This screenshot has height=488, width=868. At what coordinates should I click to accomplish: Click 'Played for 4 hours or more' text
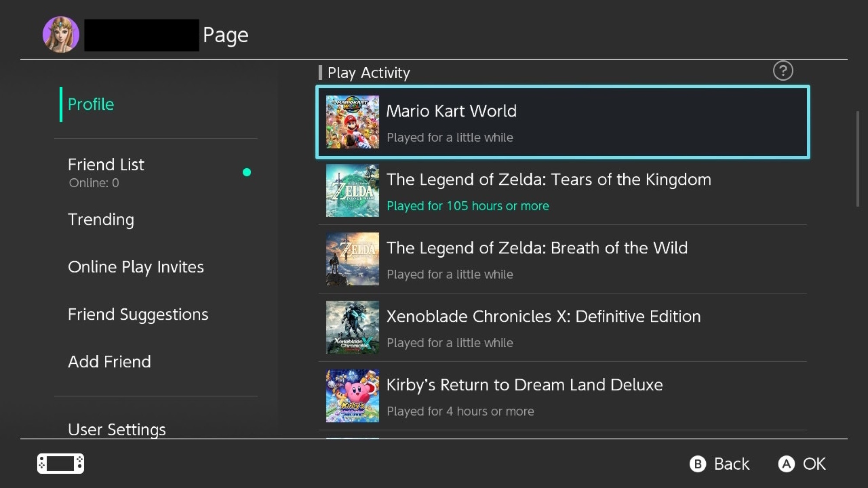(x=460, y=411)
